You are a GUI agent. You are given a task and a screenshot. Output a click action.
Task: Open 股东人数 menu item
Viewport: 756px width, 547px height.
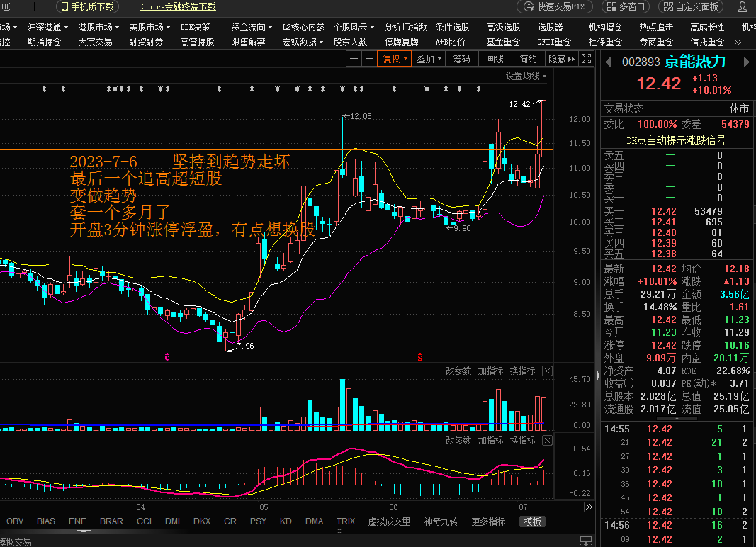(x=351, y=42)
